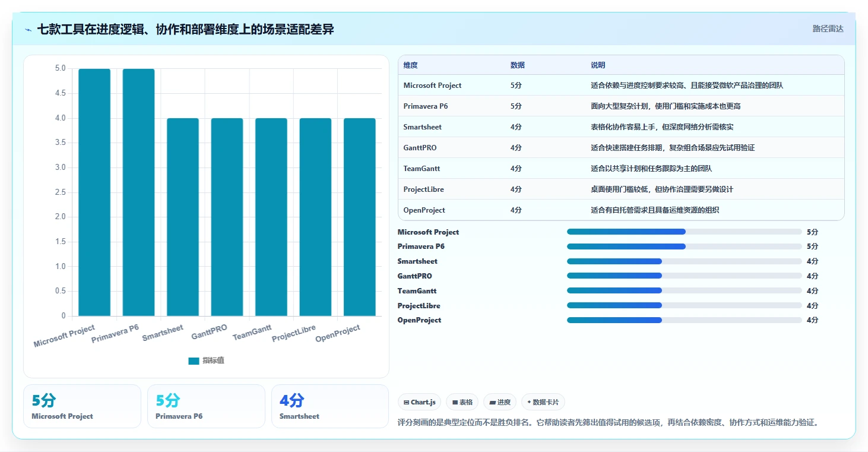Click the Smartsheet bar in the chart
Image resolution: width=868 pixels, height=452 pixels.
click(x=183, y=217)
